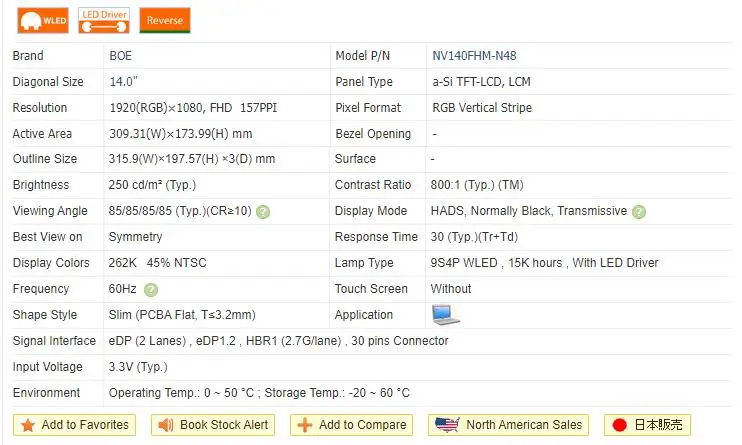742x445 pixels.
Task: Select the 30 (Typ.)(Tr+Td) response time
Action: coord(474,237)
